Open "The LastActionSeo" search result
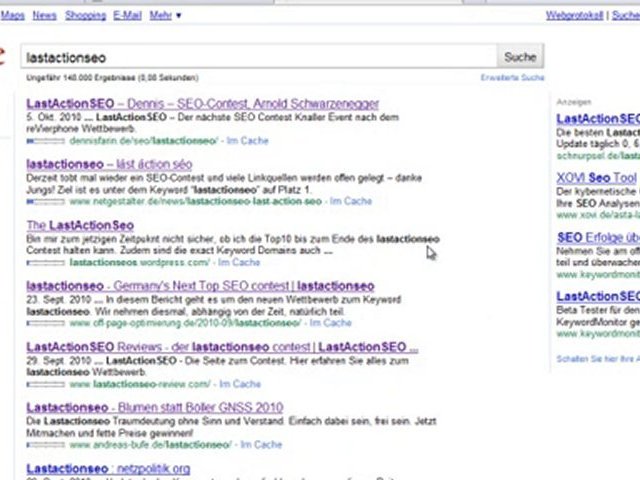 pyautogui.click(x=79, y=225)
